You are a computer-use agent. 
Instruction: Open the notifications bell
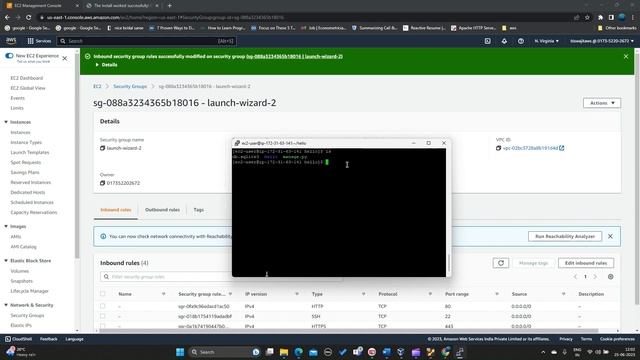504,41
